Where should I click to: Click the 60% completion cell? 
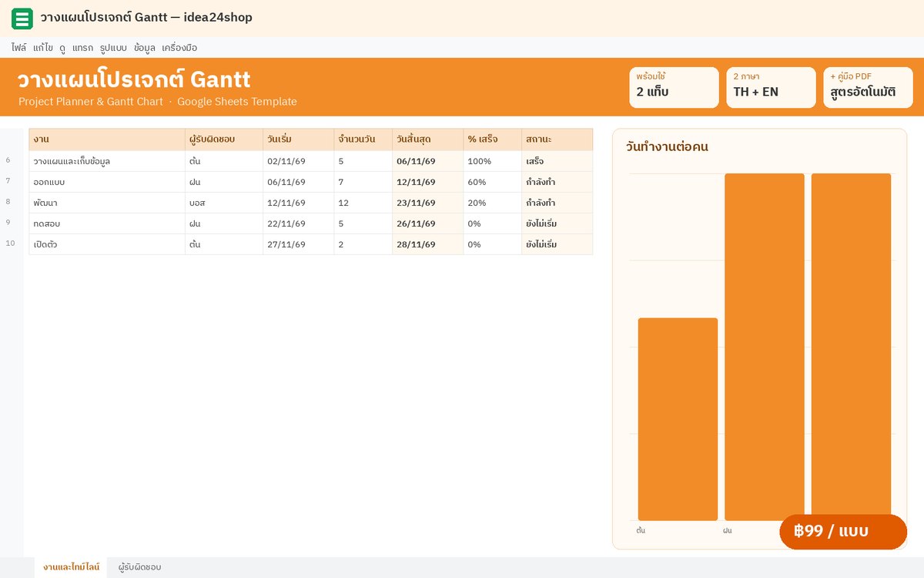coord(493,182)
